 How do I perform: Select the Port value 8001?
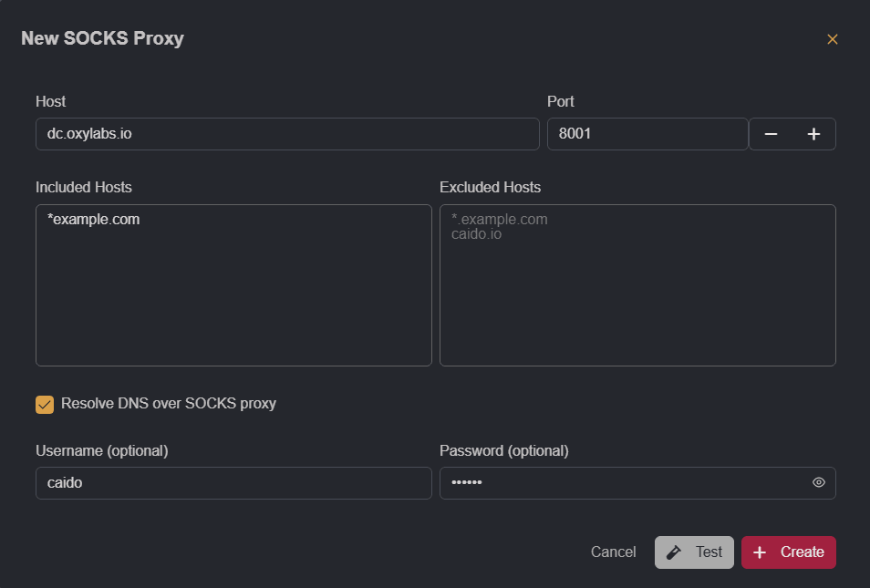[x=647, y=133]
